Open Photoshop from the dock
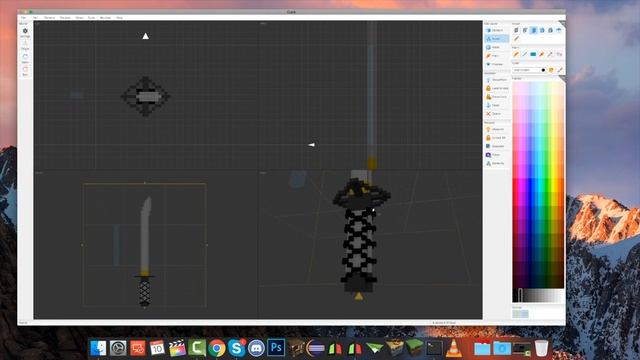640x360 pixels. pyautogui.click(x=276, y=348)
